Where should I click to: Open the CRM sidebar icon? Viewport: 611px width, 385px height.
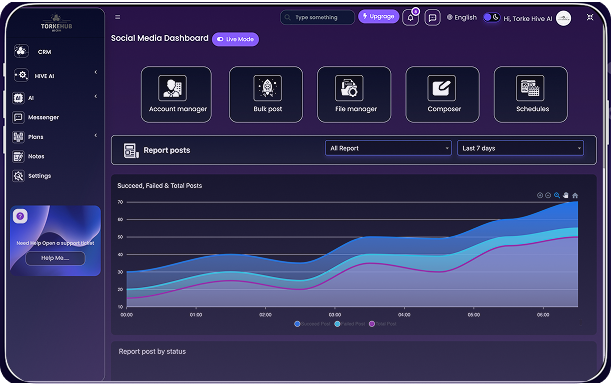[21, 51]
